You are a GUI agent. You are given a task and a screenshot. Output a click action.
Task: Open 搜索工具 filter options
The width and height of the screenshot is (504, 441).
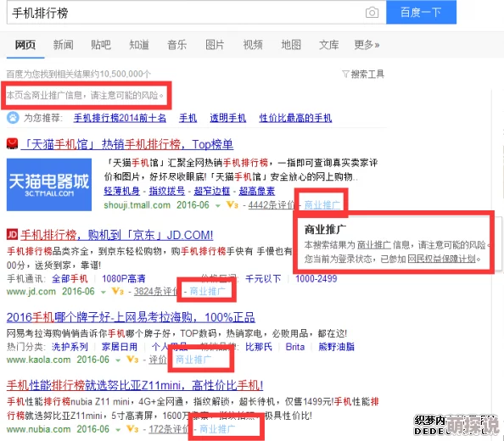[363, 74]
